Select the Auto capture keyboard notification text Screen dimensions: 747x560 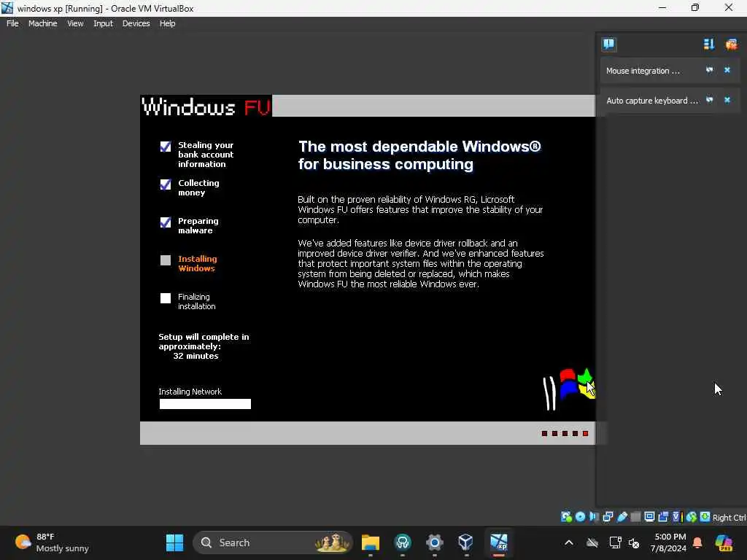click(x=651, y=101)
